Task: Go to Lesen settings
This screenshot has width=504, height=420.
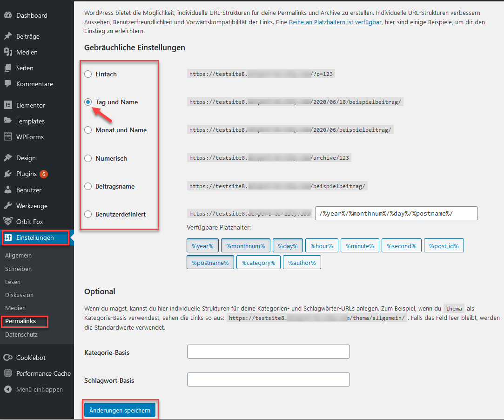Action: (x=13, y=282)
